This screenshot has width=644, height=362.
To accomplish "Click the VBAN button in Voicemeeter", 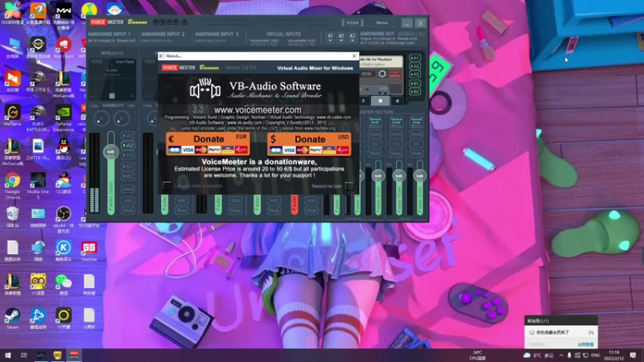I will point(352,23).
